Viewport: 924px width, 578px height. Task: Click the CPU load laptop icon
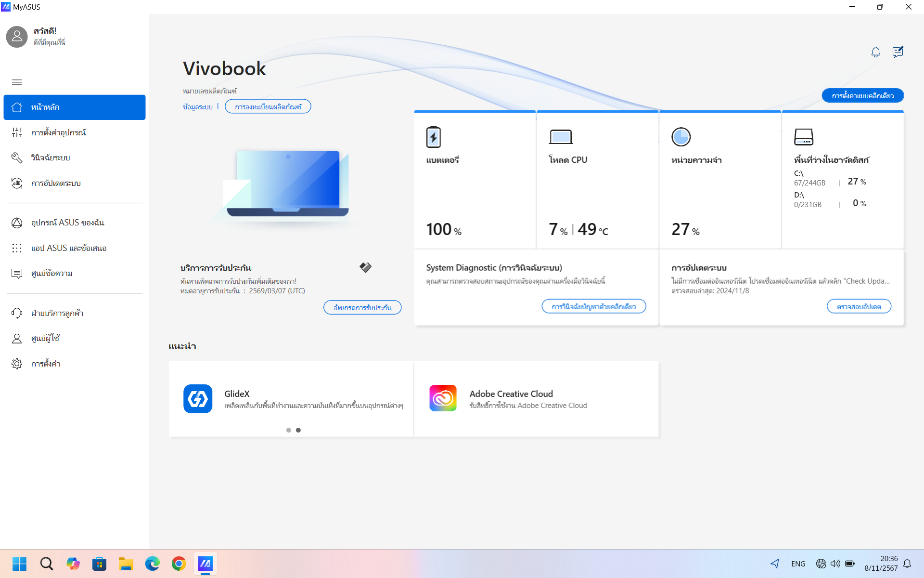click(x=561, y=137)
